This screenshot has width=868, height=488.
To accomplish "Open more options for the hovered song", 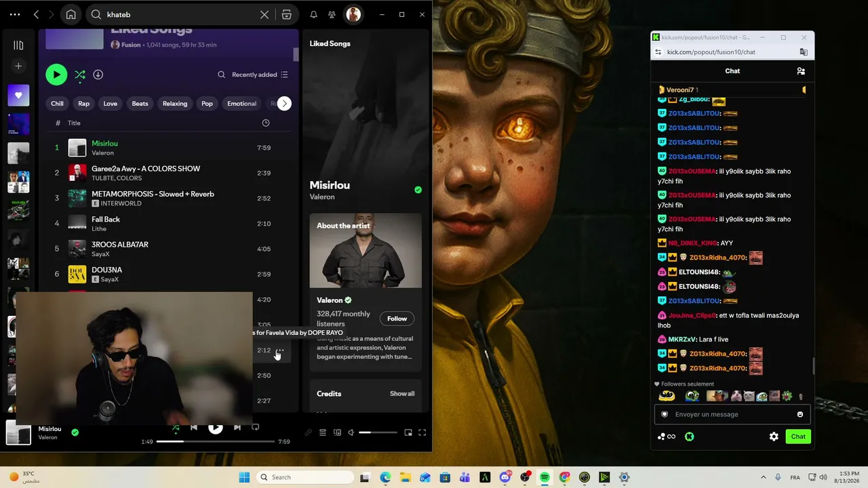I will click(279, 350).
